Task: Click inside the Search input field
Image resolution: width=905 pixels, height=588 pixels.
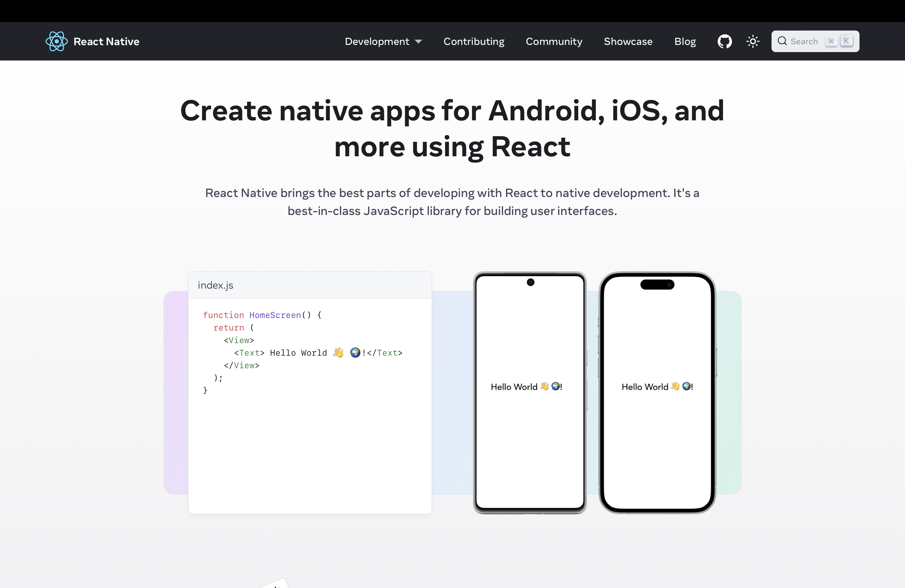Action: pos(804,41)
